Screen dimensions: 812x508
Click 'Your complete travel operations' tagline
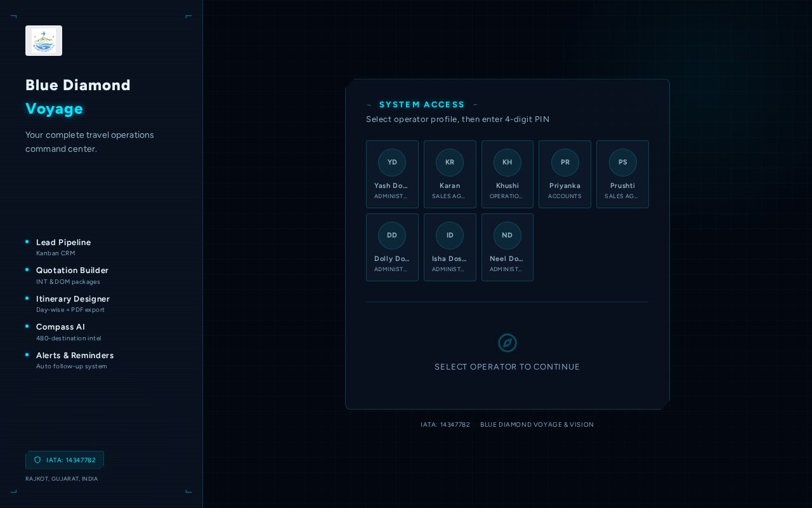tap(89, 142)
